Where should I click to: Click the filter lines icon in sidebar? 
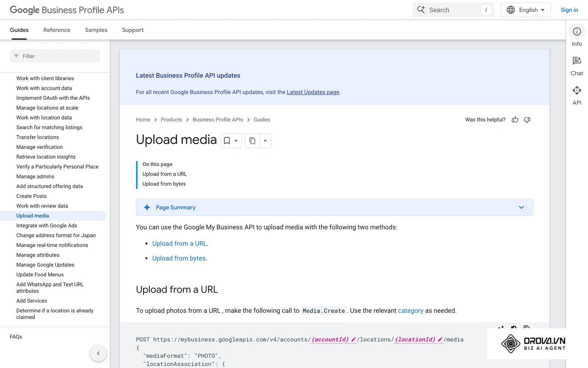tap(16, 56)
